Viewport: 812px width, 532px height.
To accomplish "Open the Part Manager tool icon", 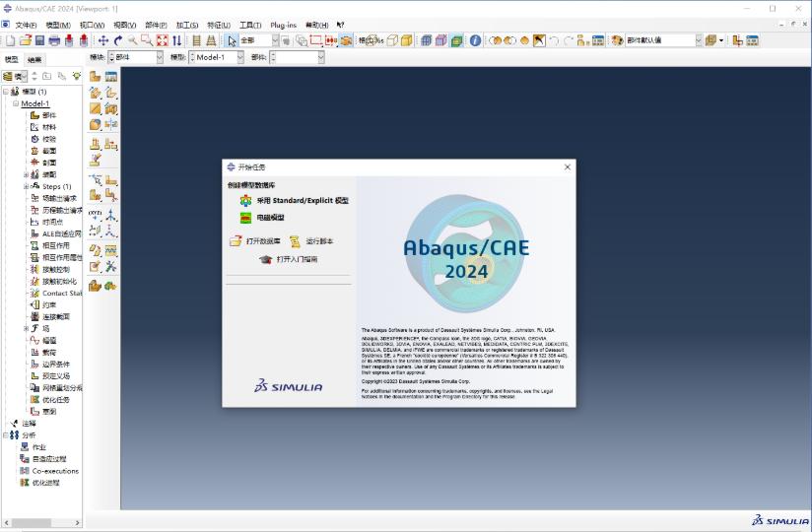I will click(110, 77).
